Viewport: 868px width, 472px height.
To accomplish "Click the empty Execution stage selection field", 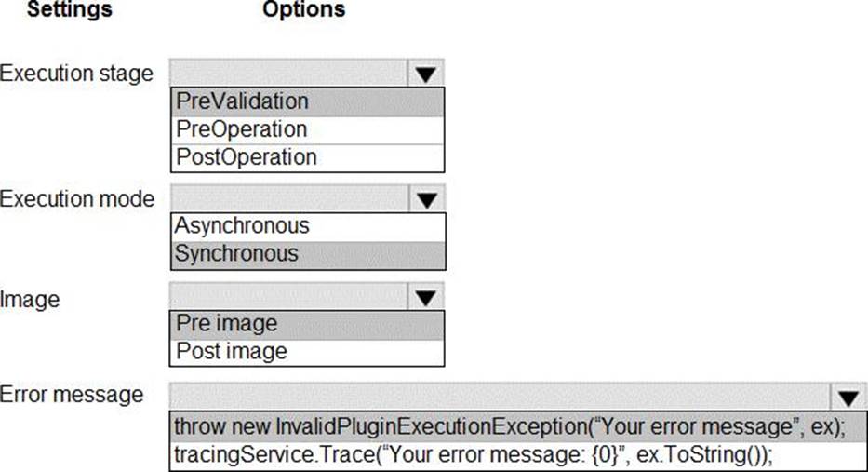I will pos(288,74).
